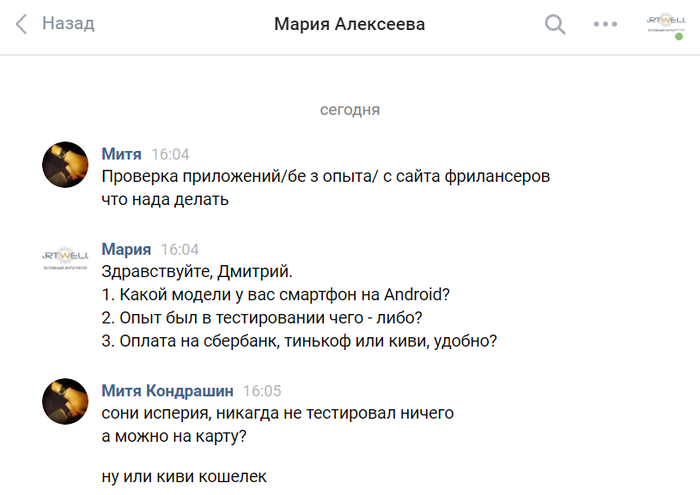Select the message ну или киви кошелек
Image resolution: width=700 pixels, height=495 pixels.
pyautogui.click(x=184, y=476)
